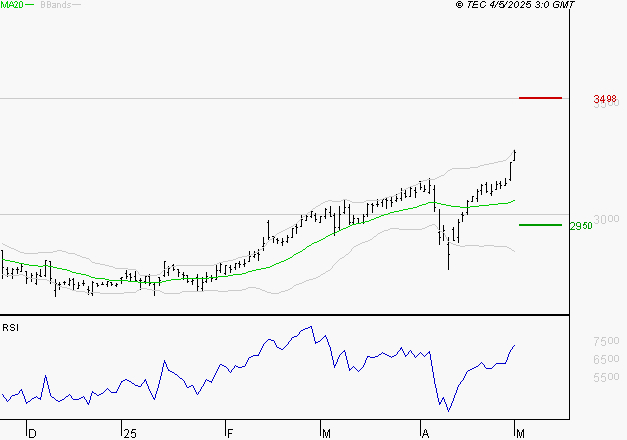Click the D month marker on time axis
Viewport: 627px width, 440px height.
click(32, 434)
